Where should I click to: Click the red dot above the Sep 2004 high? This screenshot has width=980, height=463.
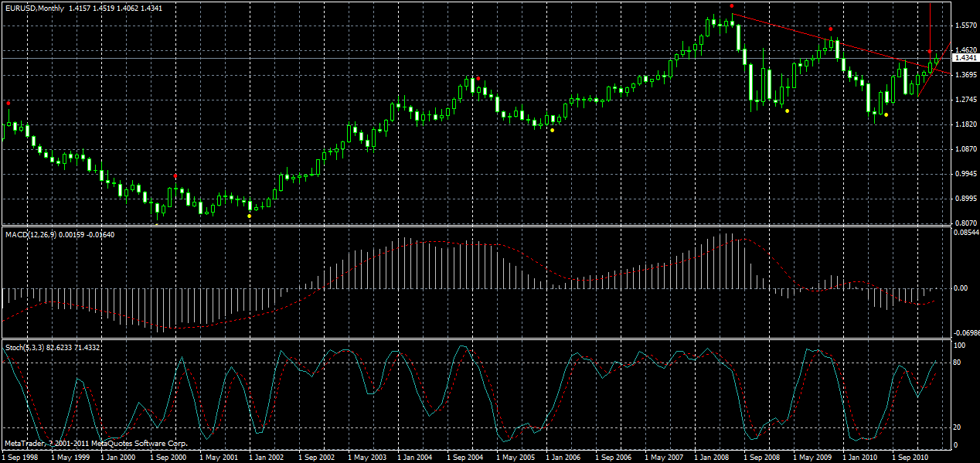click(478, 78)
